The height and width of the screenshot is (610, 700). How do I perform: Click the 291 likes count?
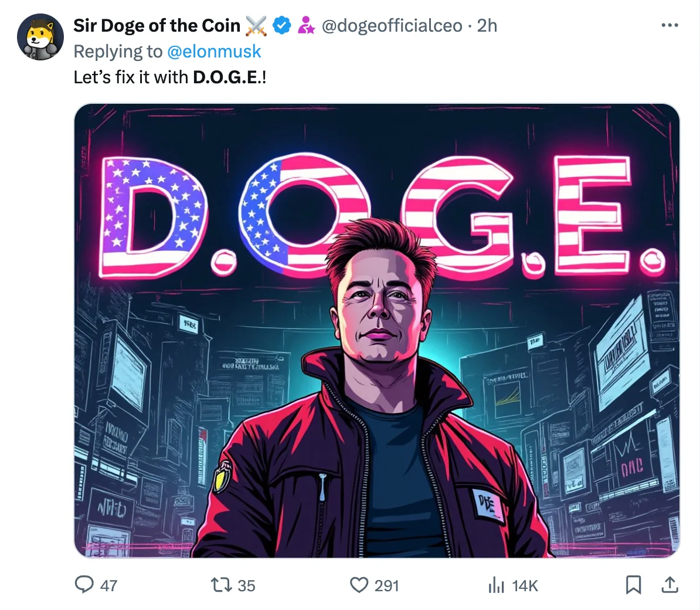386,585
